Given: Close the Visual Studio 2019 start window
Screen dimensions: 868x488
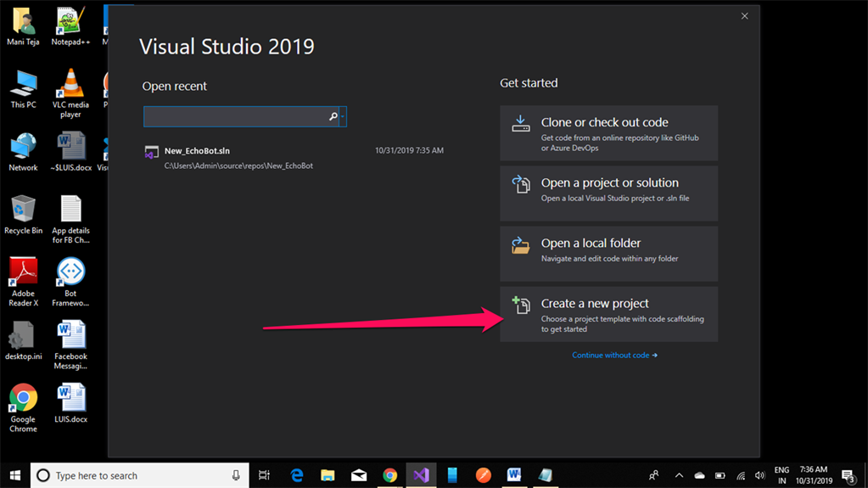Looking at the screenshot, I should pos(744,16).
